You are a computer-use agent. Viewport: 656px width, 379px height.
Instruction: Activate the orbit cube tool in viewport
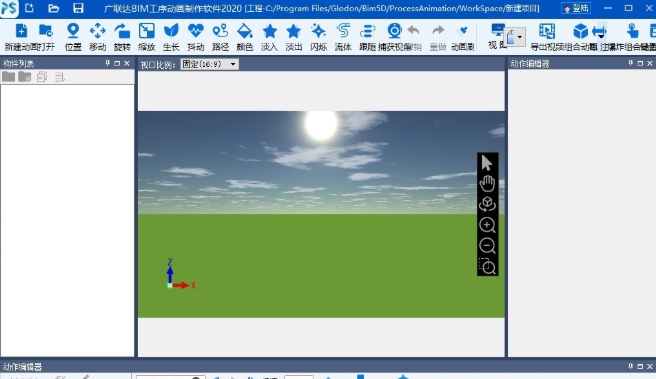click(487, 204)
